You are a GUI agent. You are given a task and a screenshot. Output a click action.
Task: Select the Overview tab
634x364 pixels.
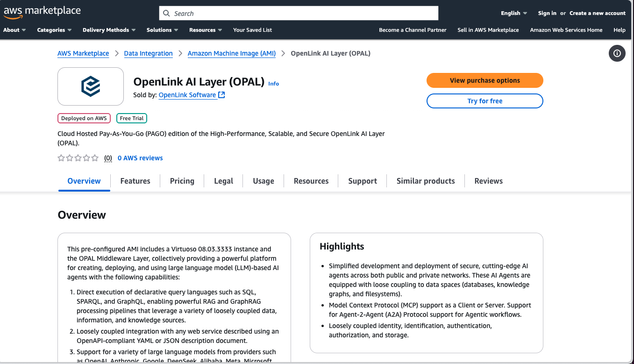(84, 181)
